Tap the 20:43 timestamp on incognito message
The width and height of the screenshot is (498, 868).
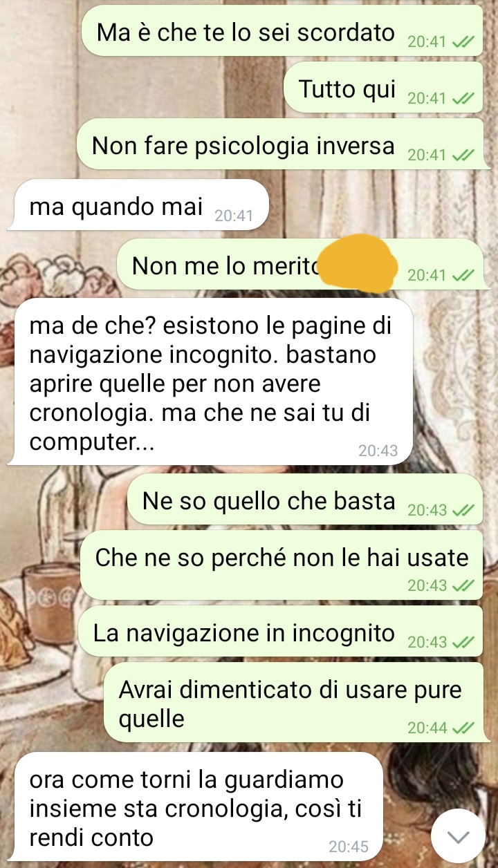click(378, 451)
